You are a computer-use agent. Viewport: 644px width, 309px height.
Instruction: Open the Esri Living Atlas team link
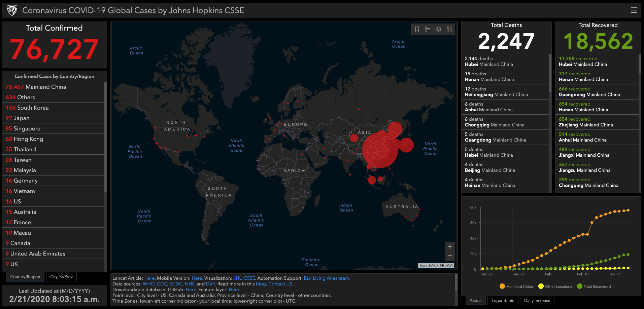point(326,278)
